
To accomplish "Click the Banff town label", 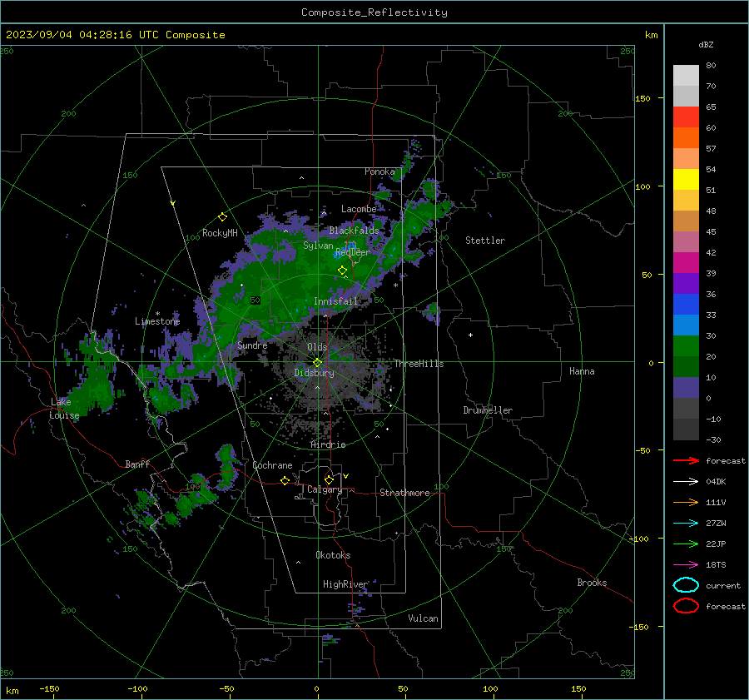I will pyautogui.click(x=137, y=464).
